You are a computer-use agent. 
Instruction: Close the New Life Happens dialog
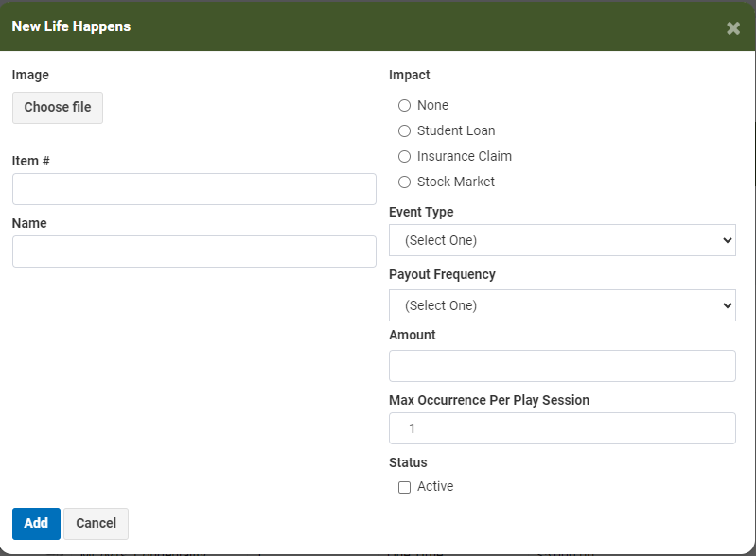tap(733, 28)
